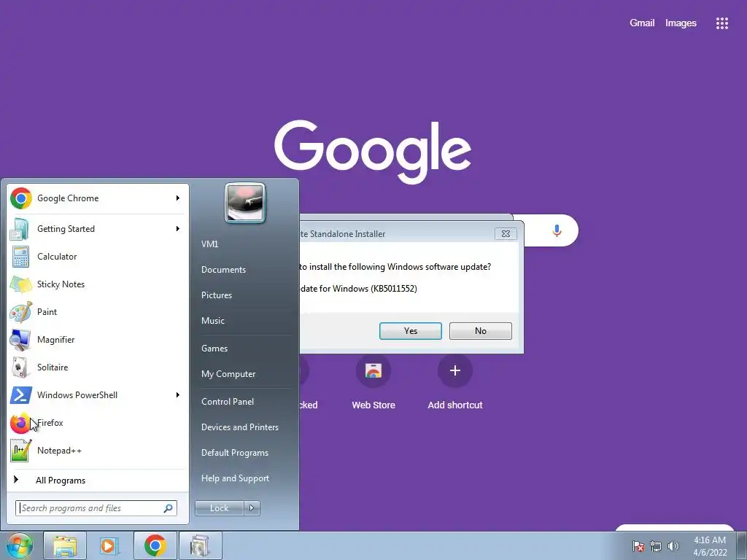This screenshot has height=560, width=747.
Task: Launch the Getting Started icon
Action: tap(21, 228)
